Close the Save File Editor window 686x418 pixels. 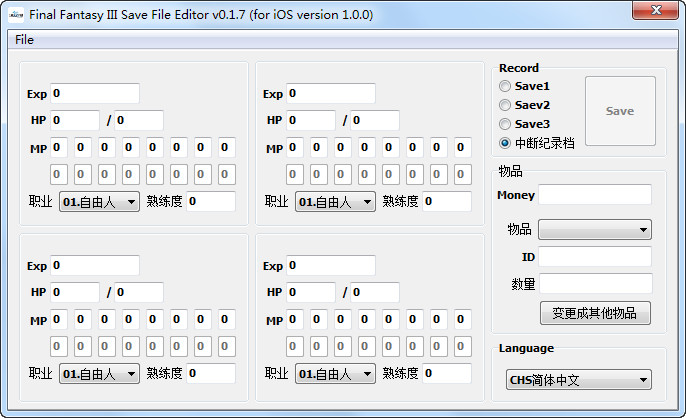655,11
